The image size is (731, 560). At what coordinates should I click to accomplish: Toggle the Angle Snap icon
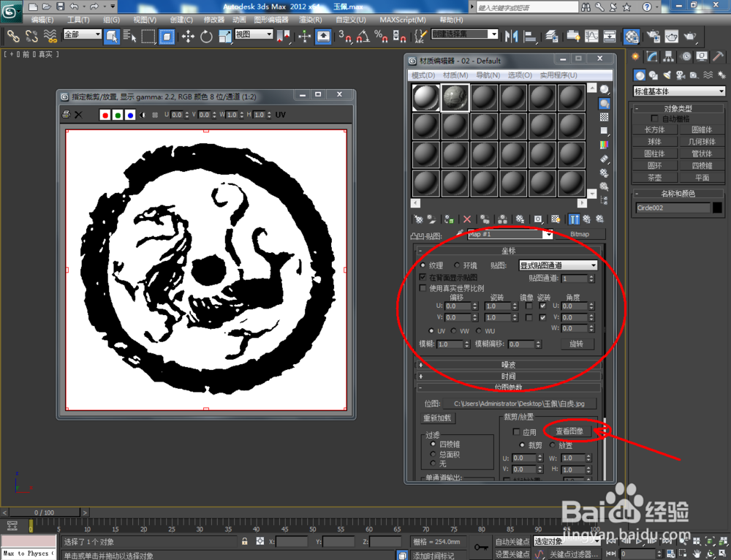363,36
